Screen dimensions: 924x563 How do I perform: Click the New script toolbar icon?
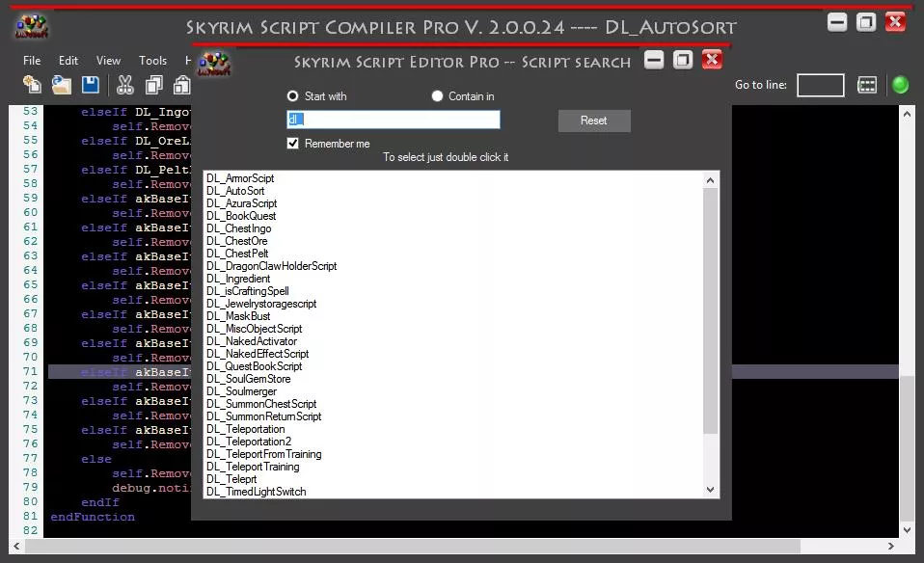(x=32, y=85)
